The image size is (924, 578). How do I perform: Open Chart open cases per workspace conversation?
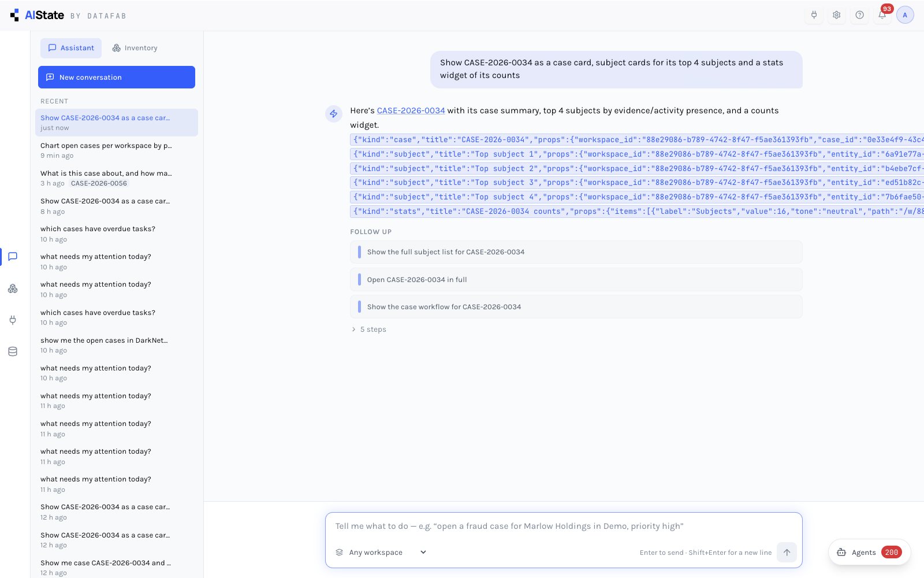(117, 150)
